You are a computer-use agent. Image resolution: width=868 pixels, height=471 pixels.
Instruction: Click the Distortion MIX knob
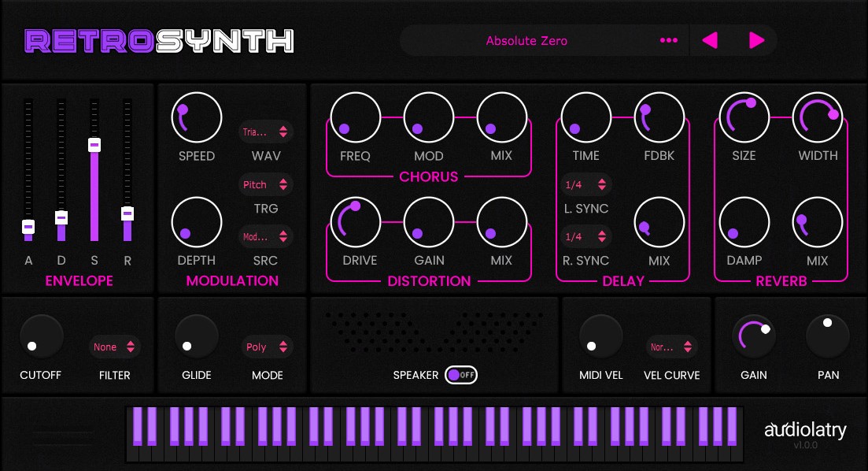[x=501, y=222]
